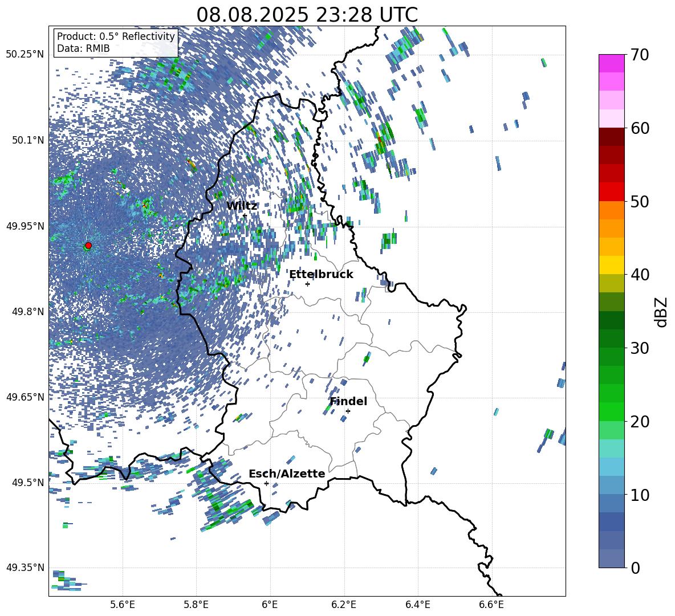Click the Ettelbruck station cross marker

307,284
